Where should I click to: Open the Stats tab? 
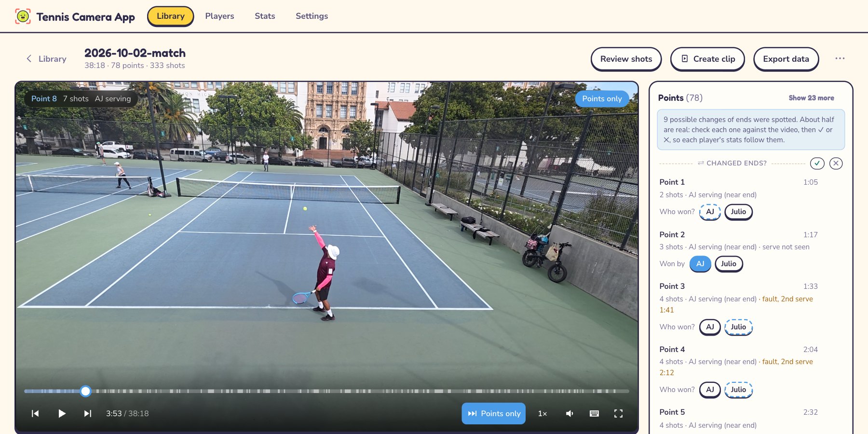point(265,16)
